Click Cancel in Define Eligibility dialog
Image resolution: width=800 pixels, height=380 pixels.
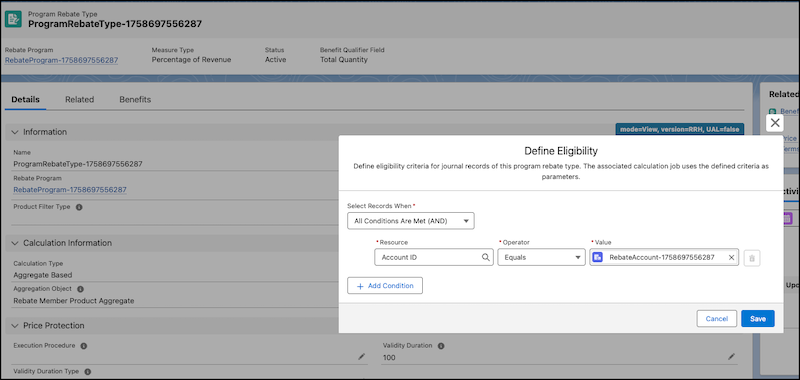(716, 319)
